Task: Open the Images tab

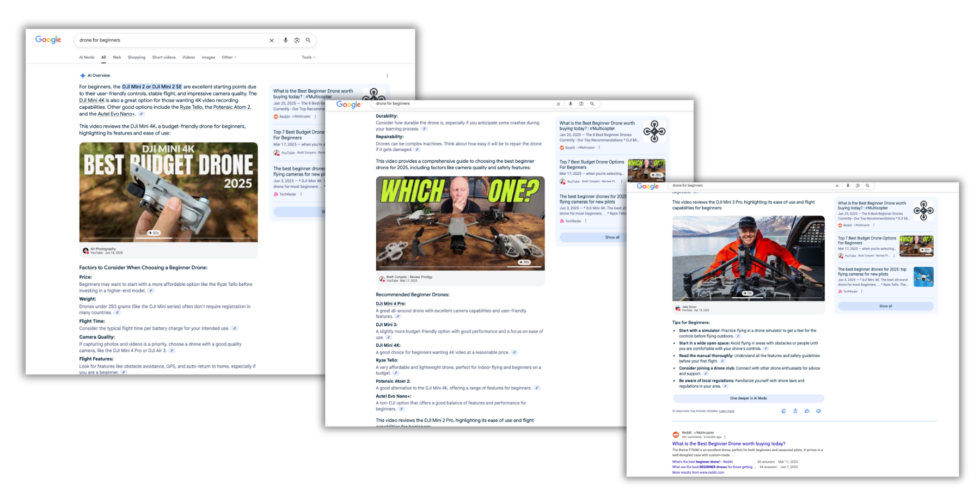Action: coord(209,57)
